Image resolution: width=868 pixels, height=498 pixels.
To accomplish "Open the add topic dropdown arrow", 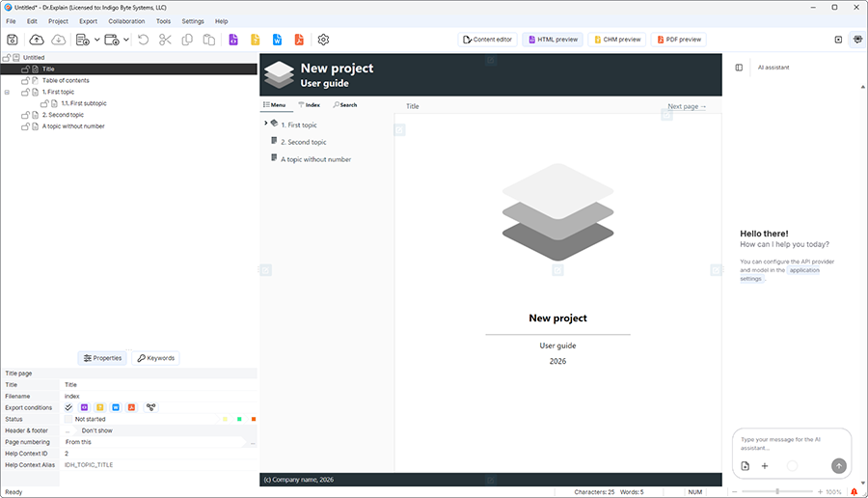I will pyautogui.click(x=96, y=40).
